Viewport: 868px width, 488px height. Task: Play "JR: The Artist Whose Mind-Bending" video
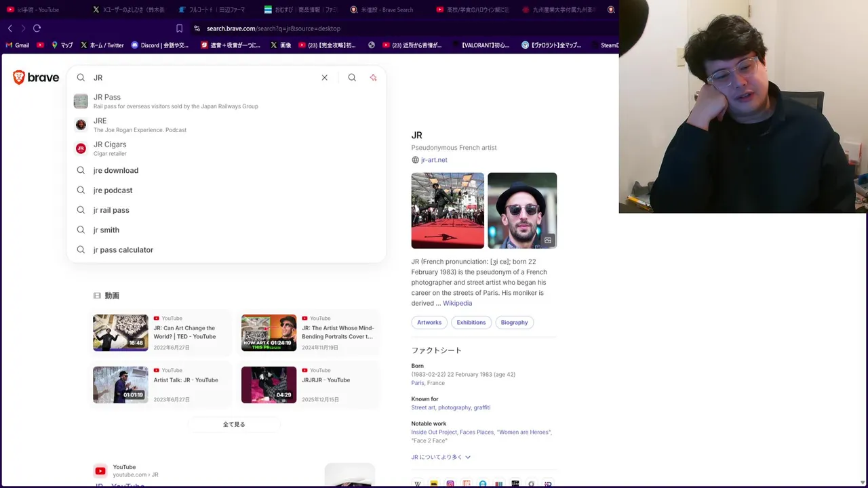coord(310,333)
